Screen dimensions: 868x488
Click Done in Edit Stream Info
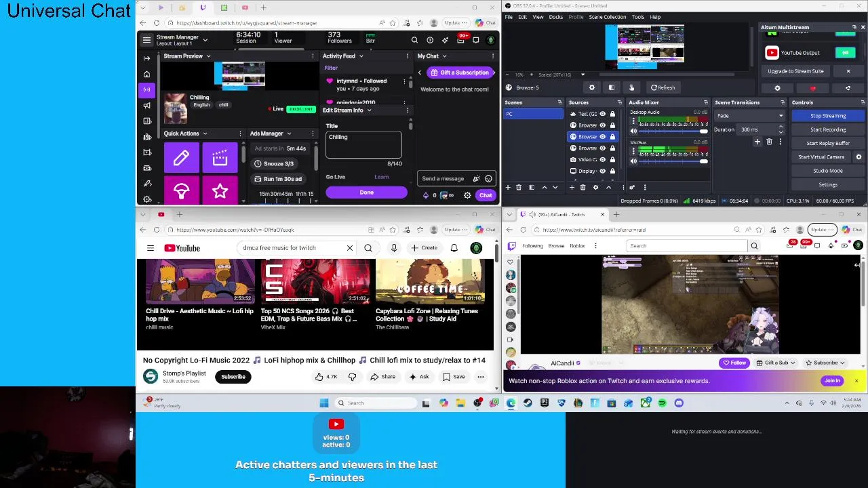[366, 192]
